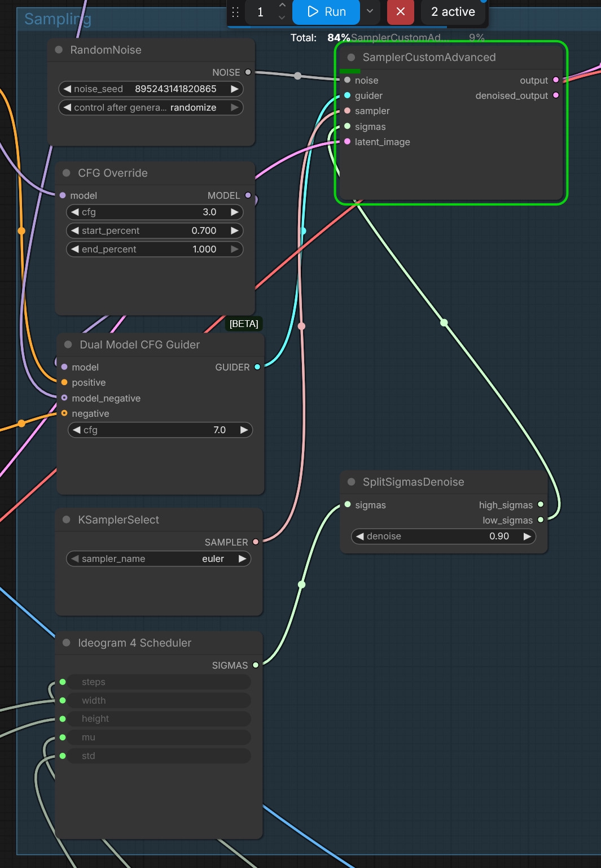Click the positive input socket on guider
The height and width of the screenshot is (868, 601).
tap(64, 382)
